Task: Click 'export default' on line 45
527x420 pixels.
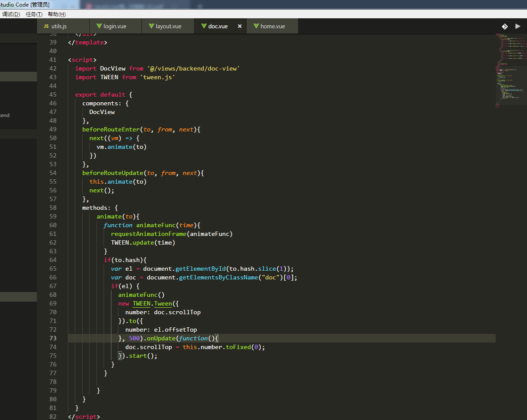Action: pos(100,94)
